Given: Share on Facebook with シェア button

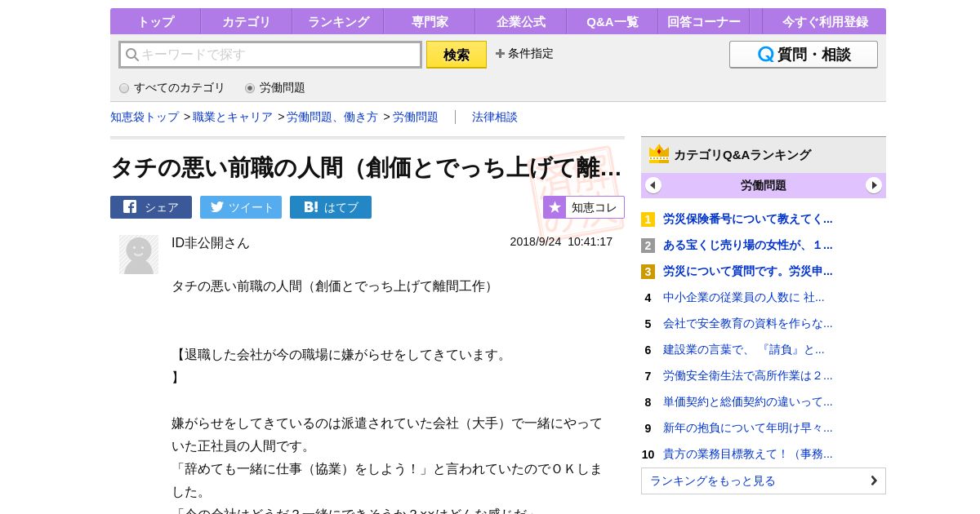Looking at the screenshot, I should pyautogui.click(x=151, y=207).
